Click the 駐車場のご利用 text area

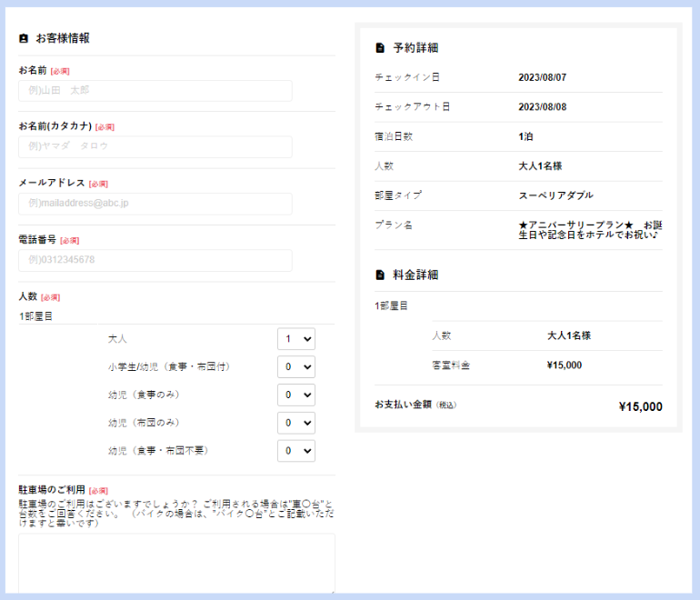[x=176, y=564]
